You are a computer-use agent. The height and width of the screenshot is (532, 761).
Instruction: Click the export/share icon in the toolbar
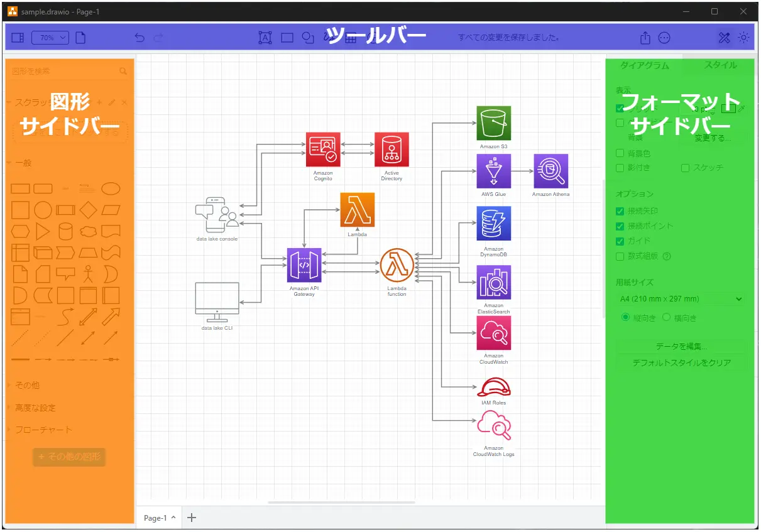645,38
